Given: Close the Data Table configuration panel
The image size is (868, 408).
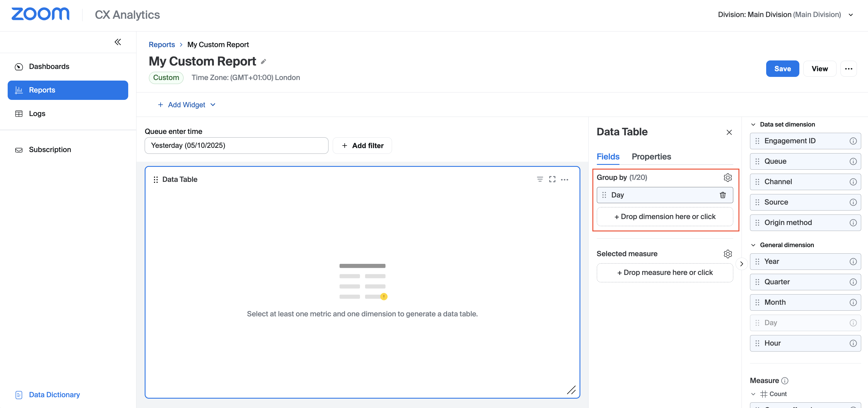Looking at the screenshot, I should point(729,133).
